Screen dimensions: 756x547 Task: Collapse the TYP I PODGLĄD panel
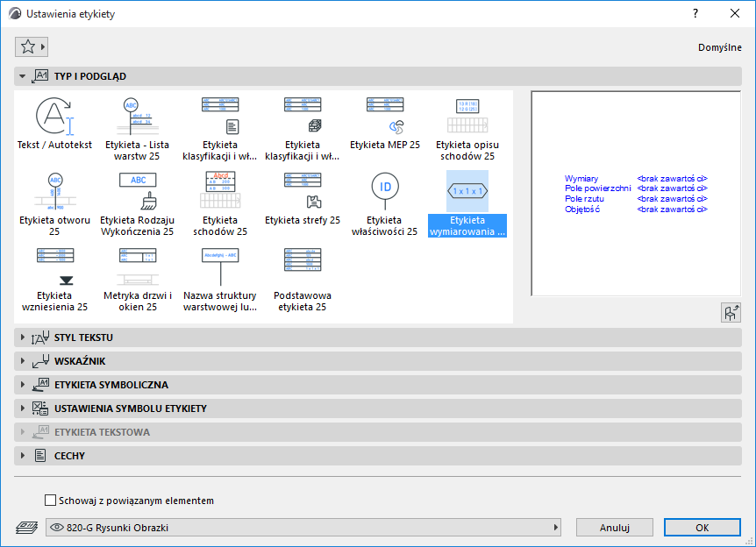point(22,76)
